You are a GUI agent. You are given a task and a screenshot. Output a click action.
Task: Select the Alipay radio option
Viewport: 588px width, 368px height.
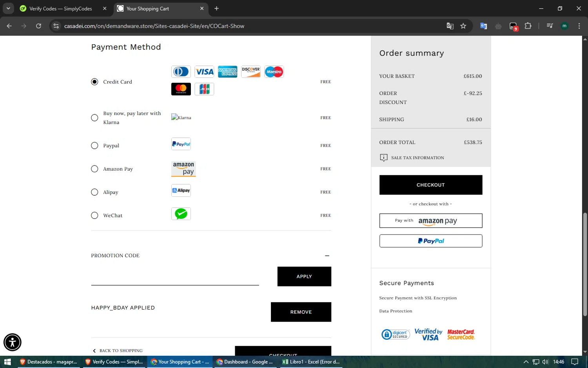click(x=94, y=192)
